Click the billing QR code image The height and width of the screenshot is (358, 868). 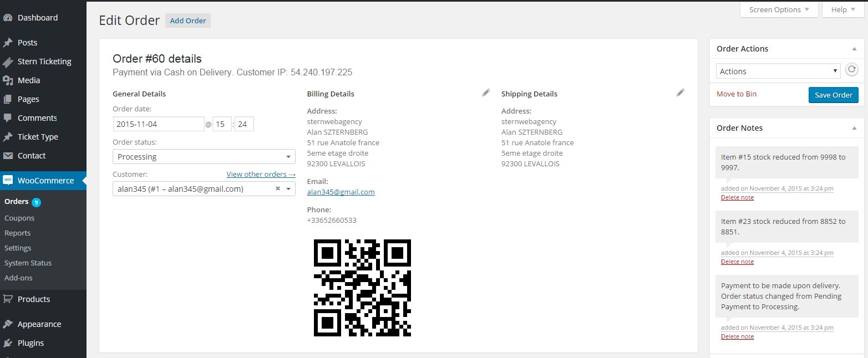pyautogui.click(x=362, y=288)
